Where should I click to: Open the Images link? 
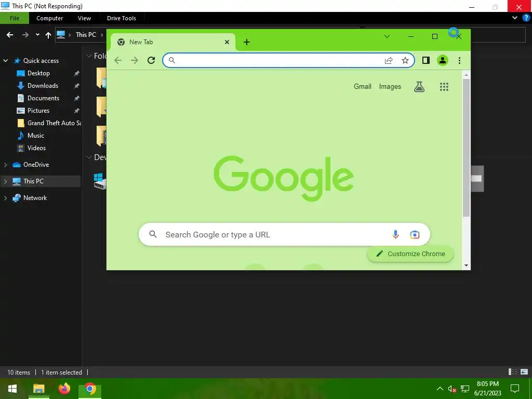point(390,87)
